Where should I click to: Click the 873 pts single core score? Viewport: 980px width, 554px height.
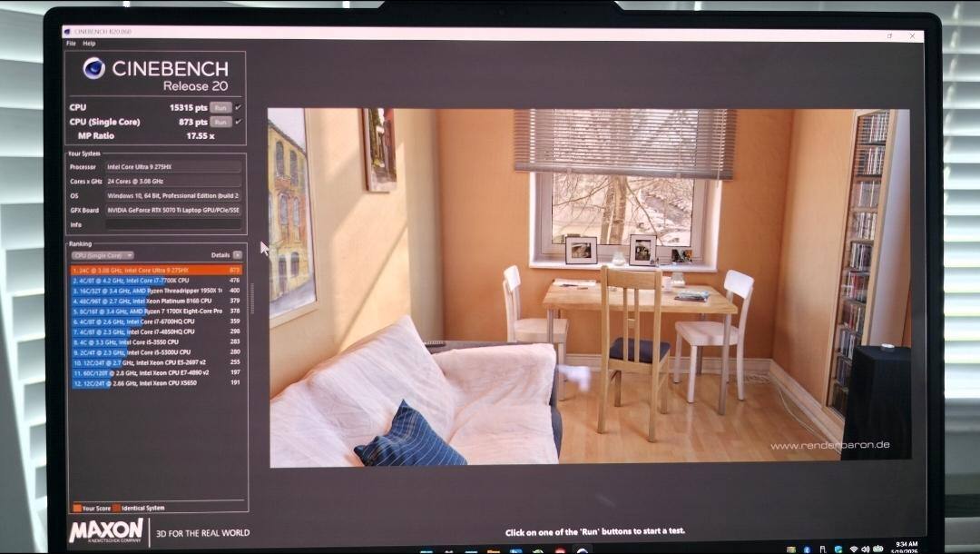pyautogui.click(x=192, y=122)
